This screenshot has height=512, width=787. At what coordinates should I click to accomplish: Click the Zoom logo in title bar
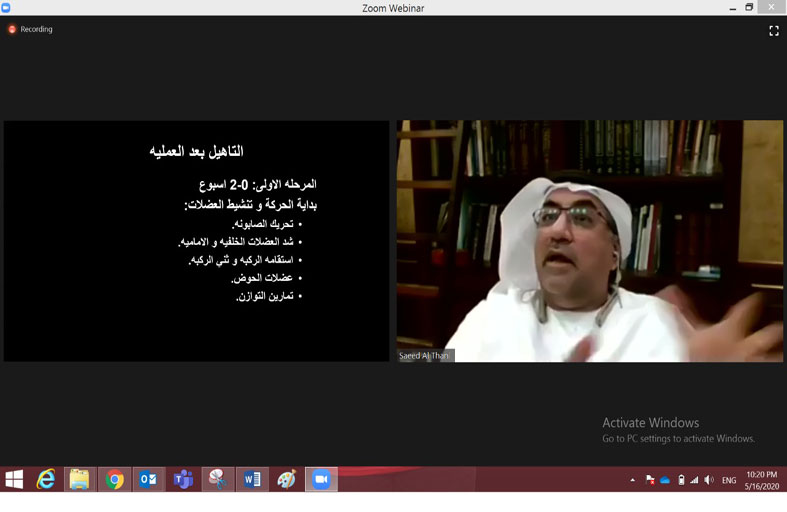click(6, 7)
